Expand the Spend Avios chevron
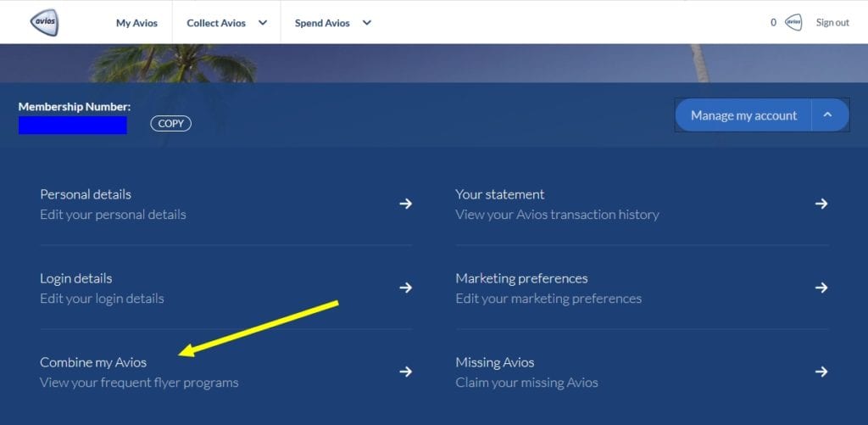This screenshot has width=868, height=425. [366, 23]
